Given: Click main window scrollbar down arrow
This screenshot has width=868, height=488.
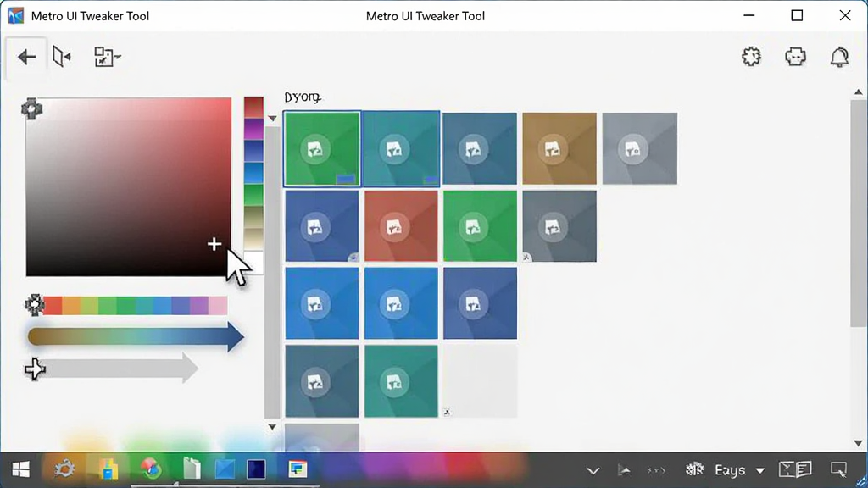Looking at the screenshot, I should coord(858,443).
